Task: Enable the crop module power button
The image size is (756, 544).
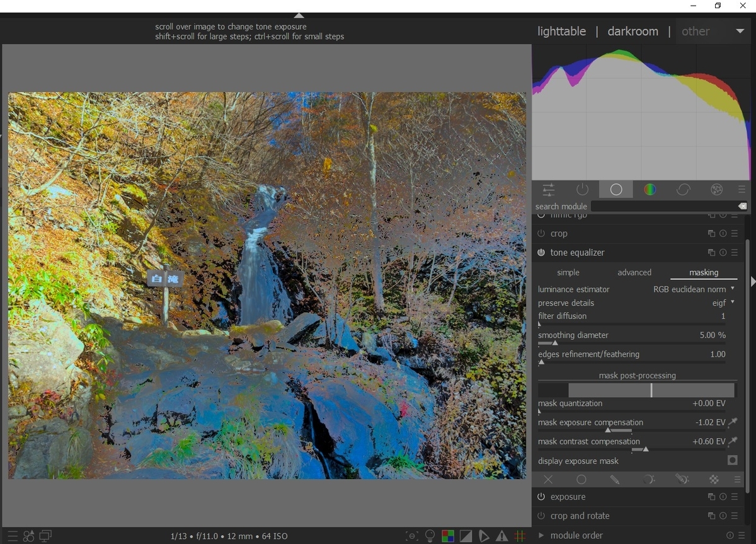Action: (x=541, y=233)
